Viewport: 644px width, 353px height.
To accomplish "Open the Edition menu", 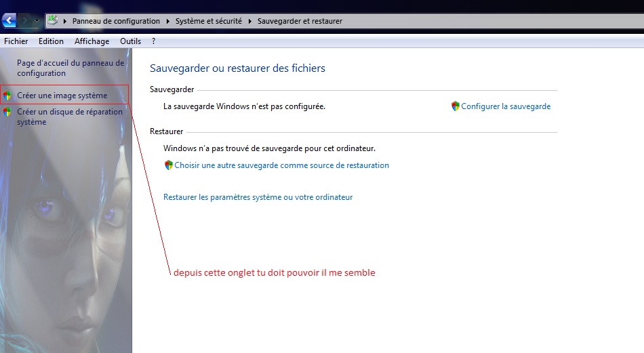I will 51,41.
